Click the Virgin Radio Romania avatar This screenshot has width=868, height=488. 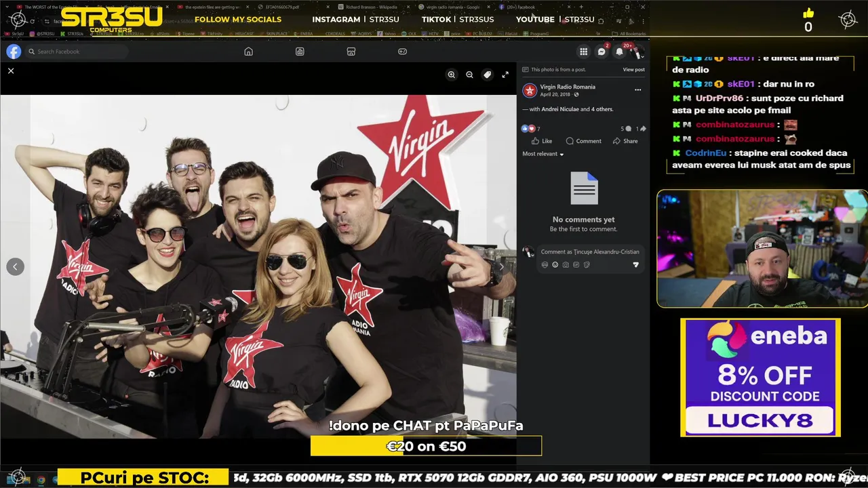point(530,90)
